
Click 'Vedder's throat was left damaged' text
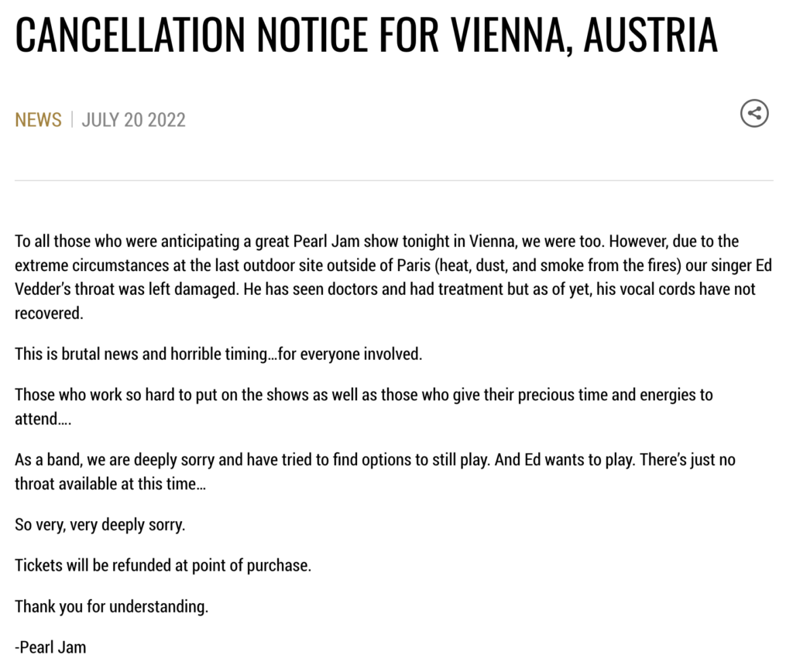click(x=126, y=290)
